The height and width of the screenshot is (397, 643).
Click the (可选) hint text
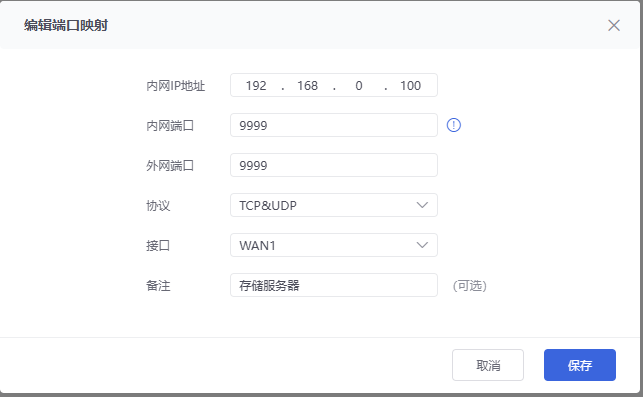tap(470, 285)
